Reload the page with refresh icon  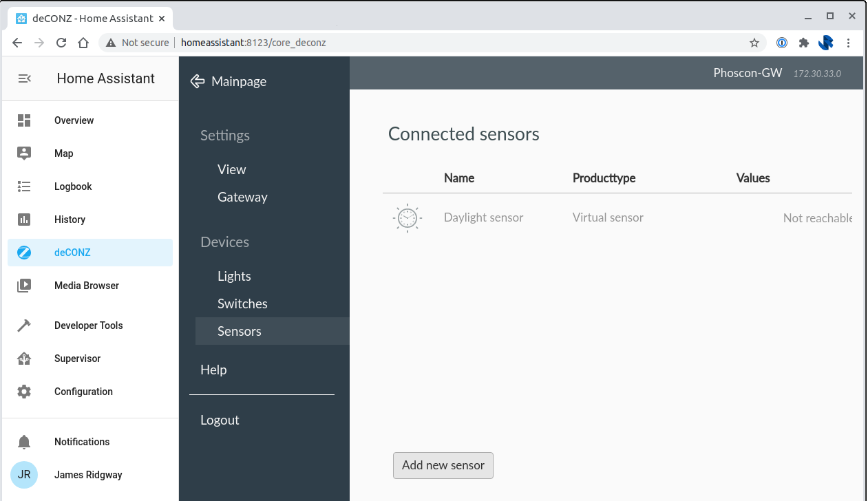pyautogui.click(x=61, y=43)
